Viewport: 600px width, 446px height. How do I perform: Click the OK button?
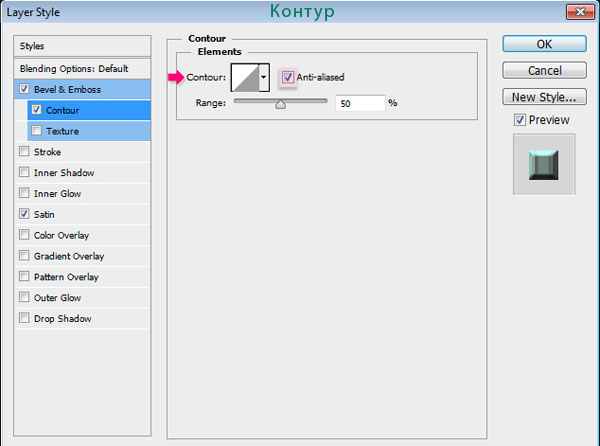[544, 44]
